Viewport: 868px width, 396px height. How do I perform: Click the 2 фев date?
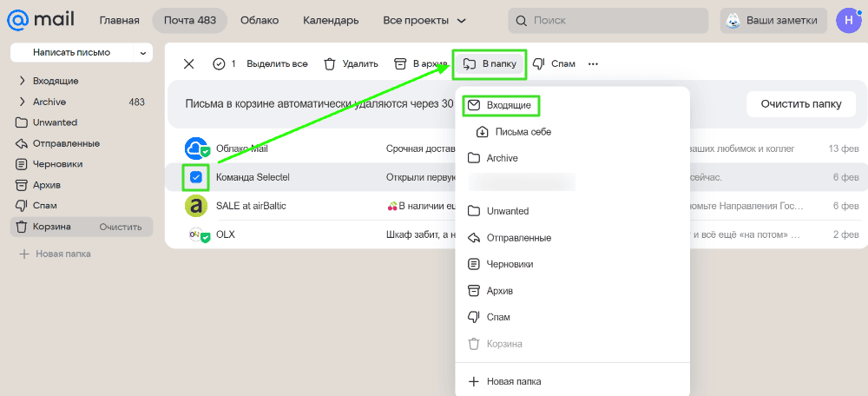pos(845,234)
